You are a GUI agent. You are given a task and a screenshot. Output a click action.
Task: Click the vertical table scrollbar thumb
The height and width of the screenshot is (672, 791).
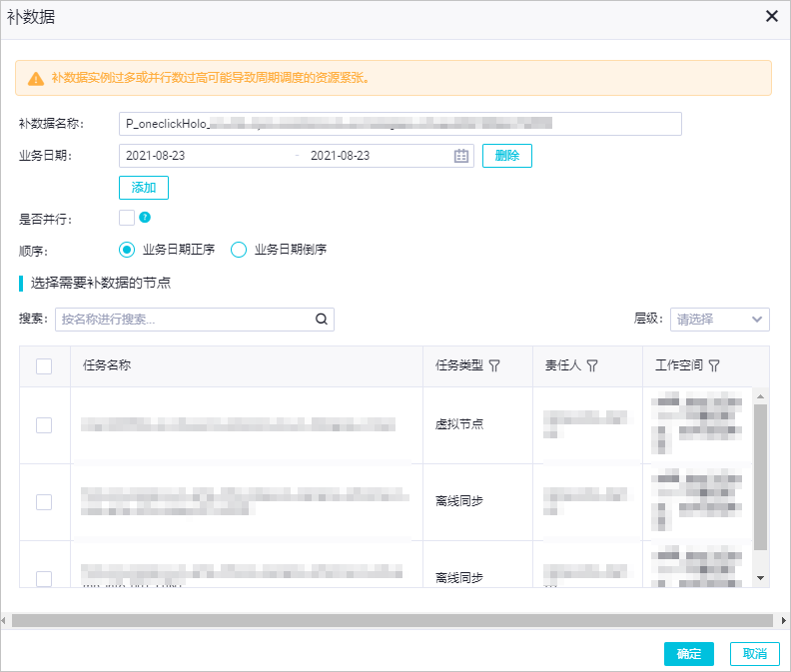[x=760, y=476]
